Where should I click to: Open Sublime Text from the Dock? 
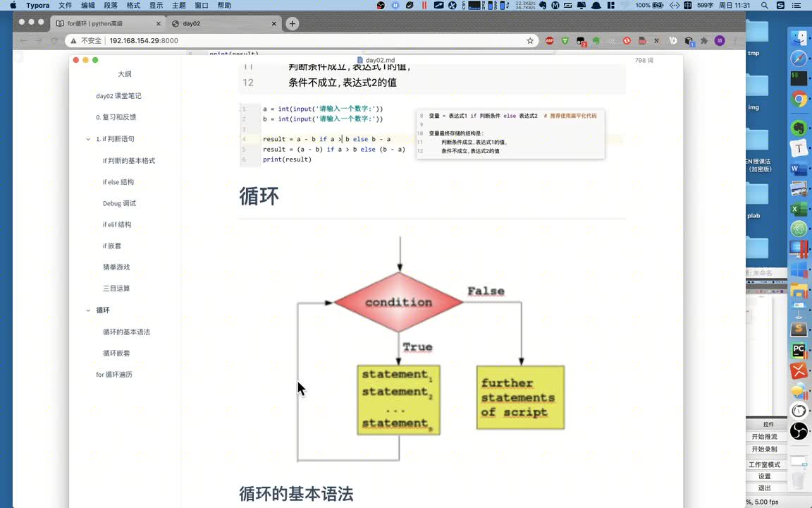click(x=799, y=329)
